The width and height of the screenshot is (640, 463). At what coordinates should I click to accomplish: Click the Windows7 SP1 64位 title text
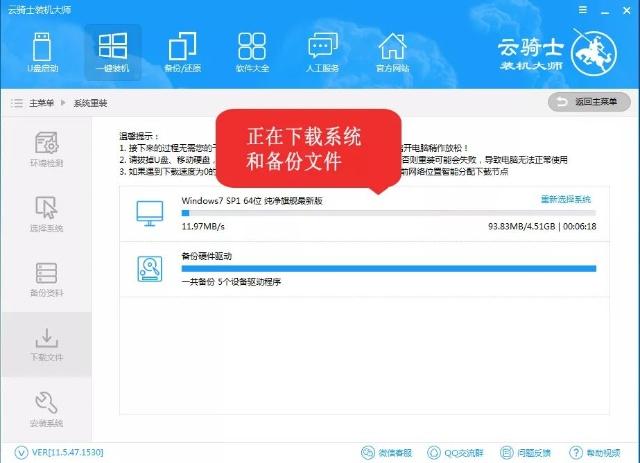[252, 200]
